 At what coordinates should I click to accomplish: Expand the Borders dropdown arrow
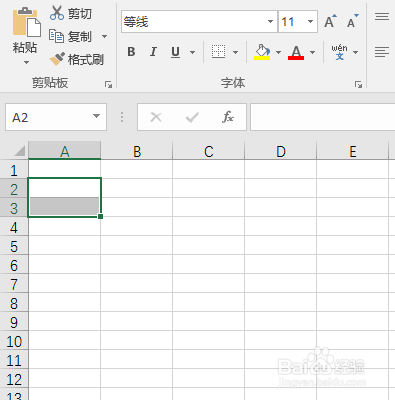[x=235, y=52]
